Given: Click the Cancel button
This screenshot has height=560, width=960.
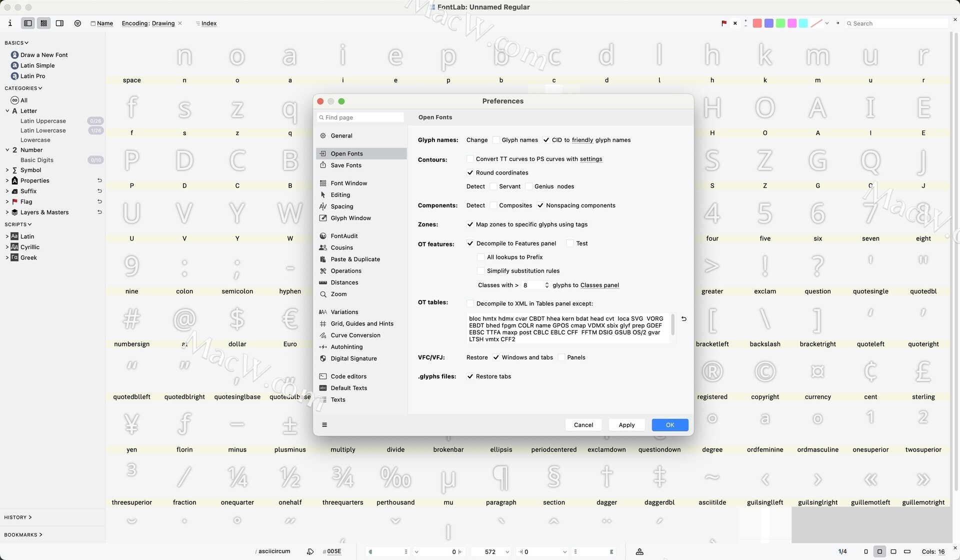Looking at the screenshot, I should tap(583, 425).
